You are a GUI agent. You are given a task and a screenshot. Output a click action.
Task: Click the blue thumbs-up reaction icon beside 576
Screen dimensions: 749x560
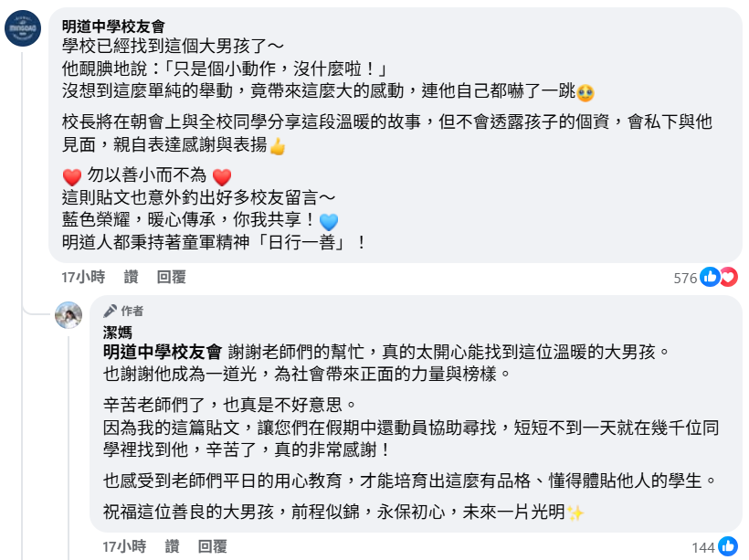(x=710, y=277)
